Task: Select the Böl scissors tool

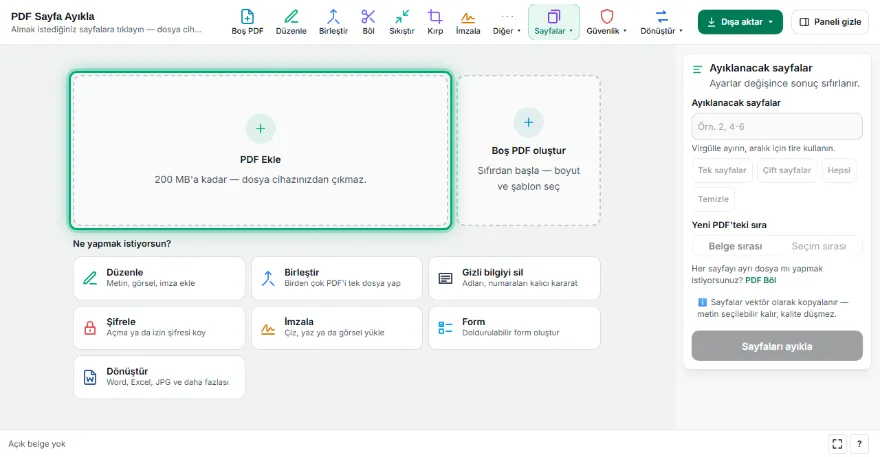Action: click(368, 22)
